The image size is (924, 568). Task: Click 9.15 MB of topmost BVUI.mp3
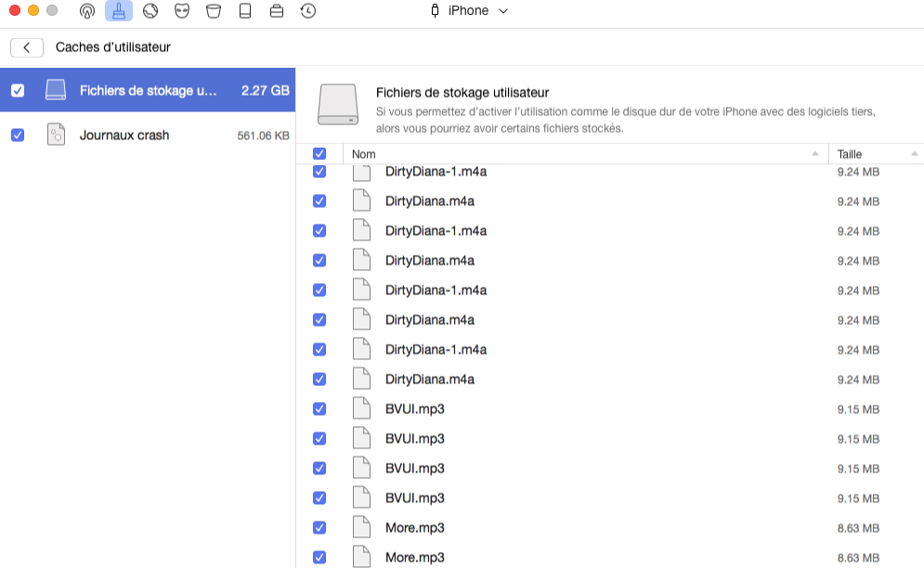[x=858, y=409]
